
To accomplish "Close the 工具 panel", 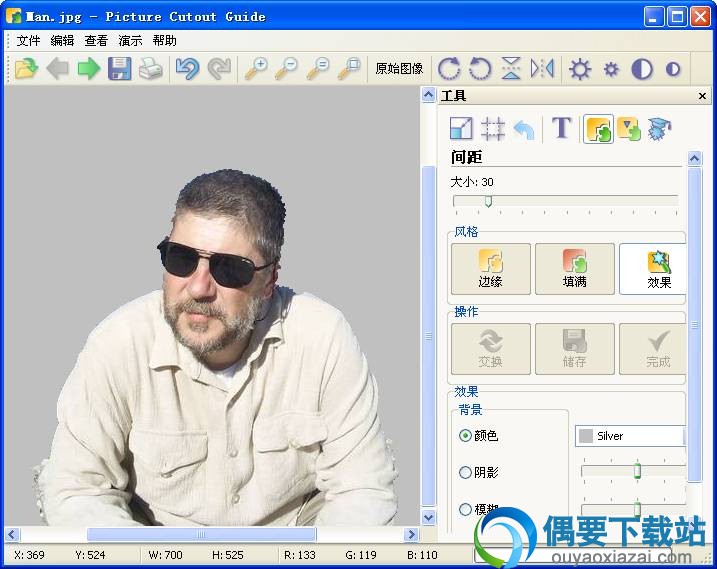I will tap(702, 96).
